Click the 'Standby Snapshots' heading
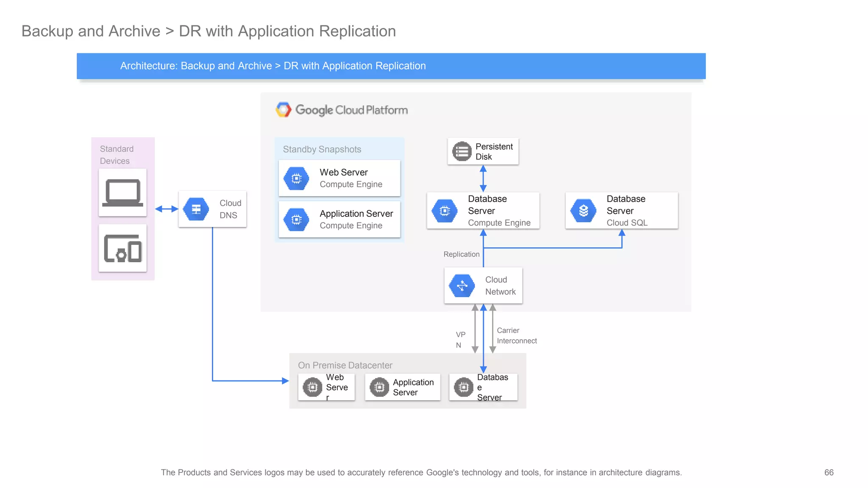Viewport: 868px width, 488px height. [x=322, y=149]
